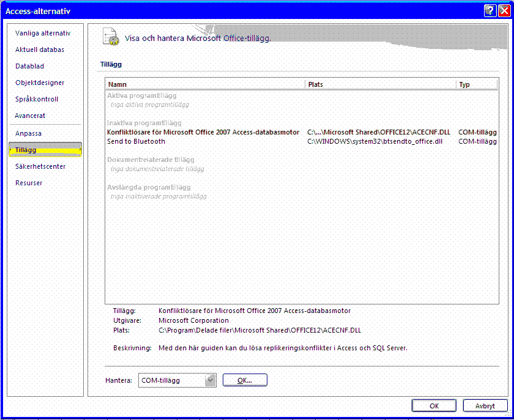Viewport: 514px width, 420px height.
Task: Click the Inaktiva programtillägg group heading
Action: pos(144,123)
